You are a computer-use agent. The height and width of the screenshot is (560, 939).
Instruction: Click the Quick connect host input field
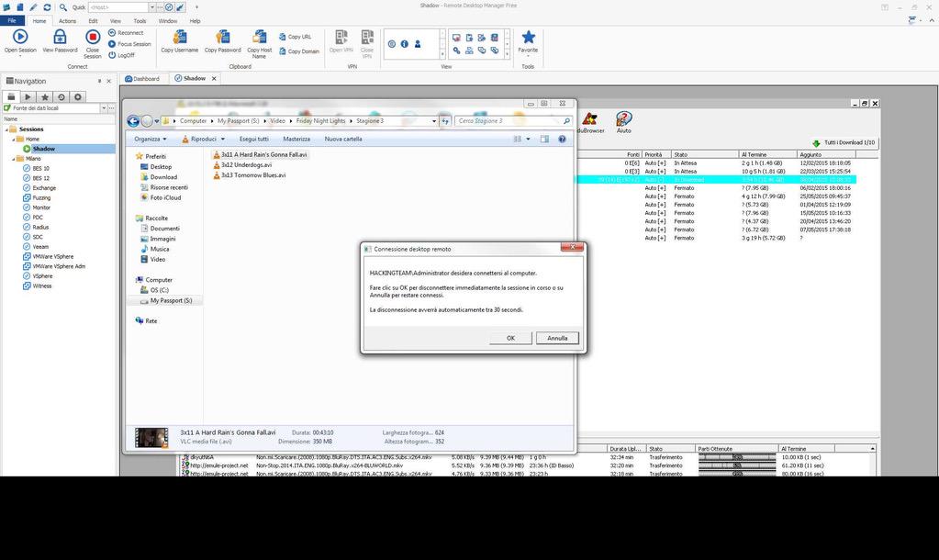point(117,7)
